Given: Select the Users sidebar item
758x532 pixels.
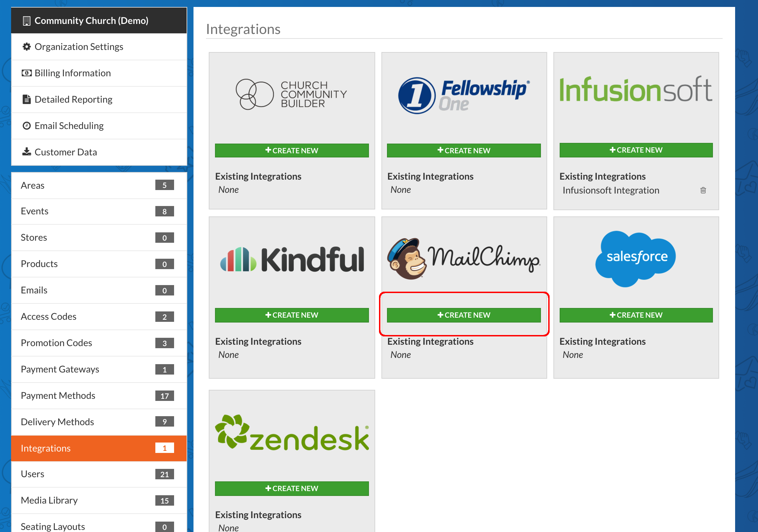Looking at the screenshot, I should tap(33, 474).
